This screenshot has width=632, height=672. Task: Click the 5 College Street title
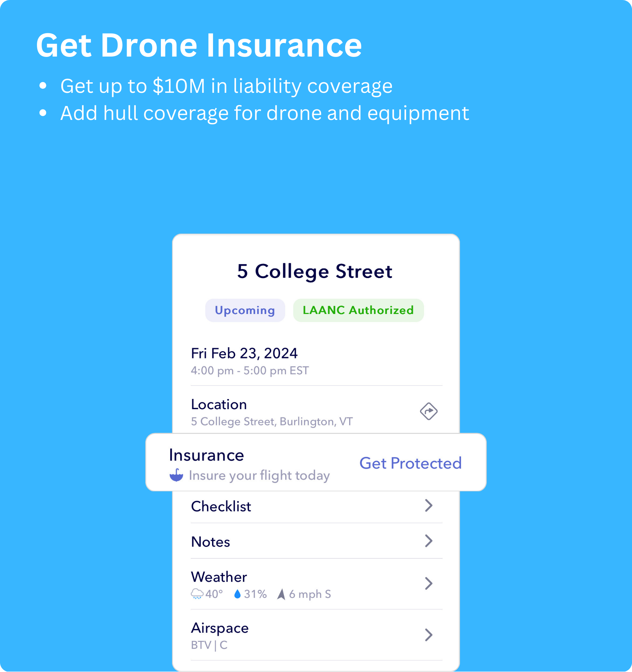(315, 271)
